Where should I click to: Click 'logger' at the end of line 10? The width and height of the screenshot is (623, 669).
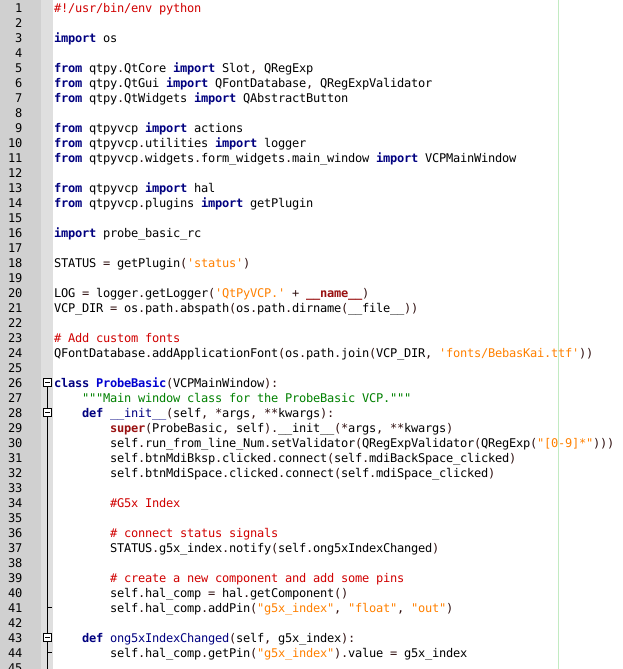[x=285, y=143]
